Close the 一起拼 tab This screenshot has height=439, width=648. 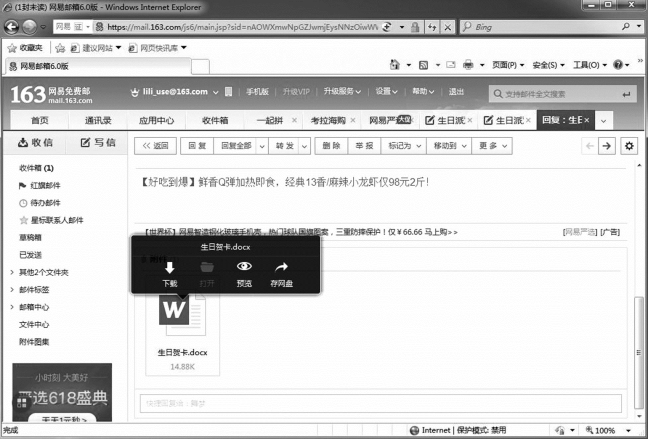pyautogui.click(x=294, y=120)
